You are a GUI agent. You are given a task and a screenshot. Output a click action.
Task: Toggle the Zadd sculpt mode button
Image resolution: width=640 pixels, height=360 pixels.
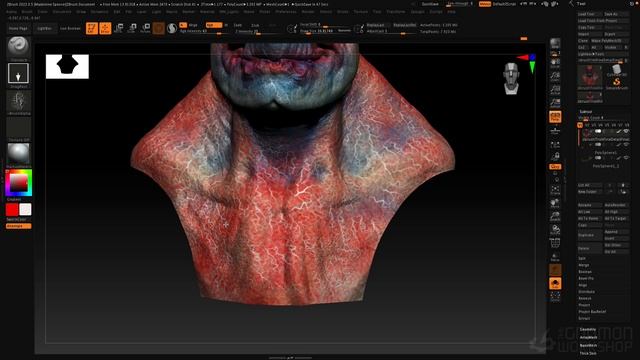click(238, 25)
